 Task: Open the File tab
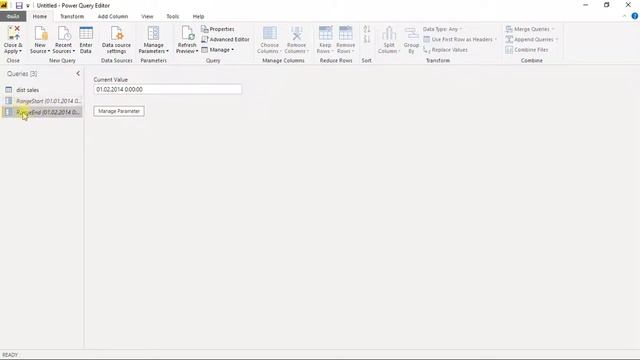[x=13, y=16]
